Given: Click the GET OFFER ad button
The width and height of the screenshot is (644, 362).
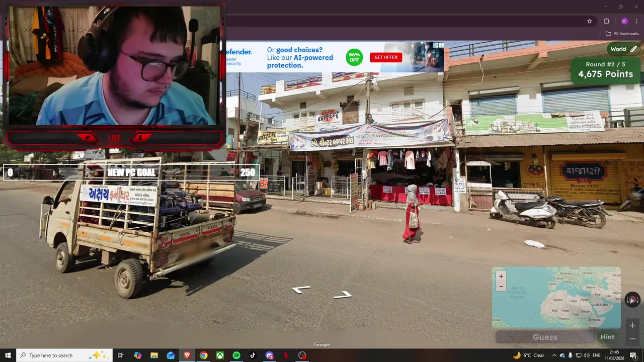Looking at the screenshot, I should point(386,57).
